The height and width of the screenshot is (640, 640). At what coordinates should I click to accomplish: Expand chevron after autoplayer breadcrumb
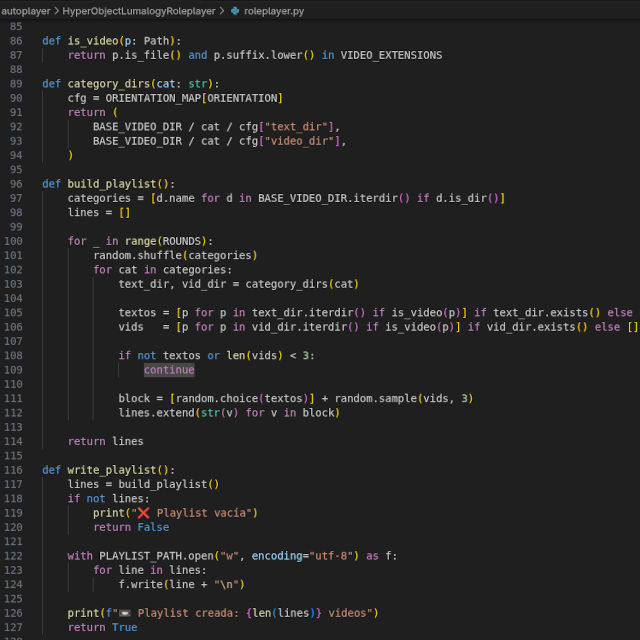[56, 10]
